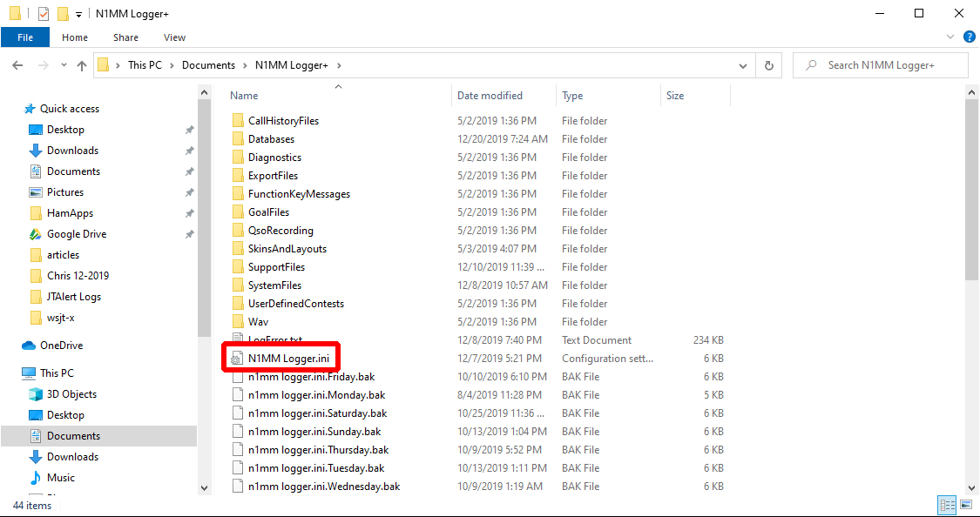This screenshot has height=517, width=980.
Task: Open Windows Explorer Help icon
Action: (x=970, y=37)
